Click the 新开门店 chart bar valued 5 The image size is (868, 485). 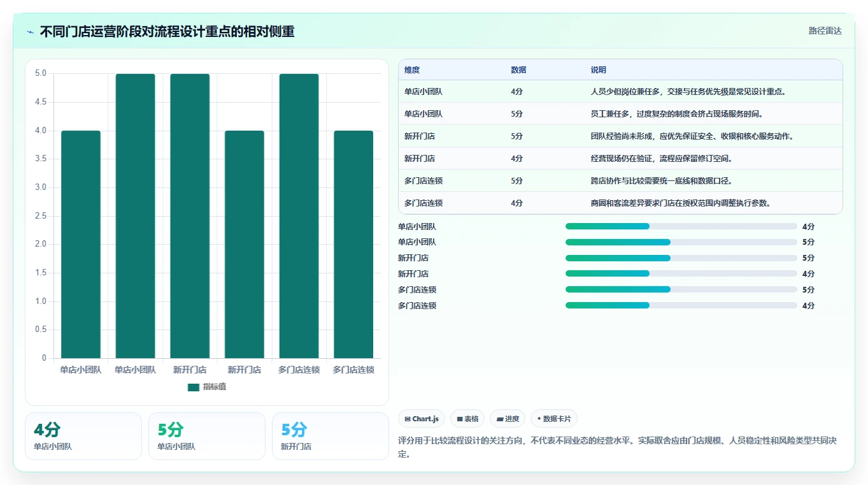click(x=190, y=216)
